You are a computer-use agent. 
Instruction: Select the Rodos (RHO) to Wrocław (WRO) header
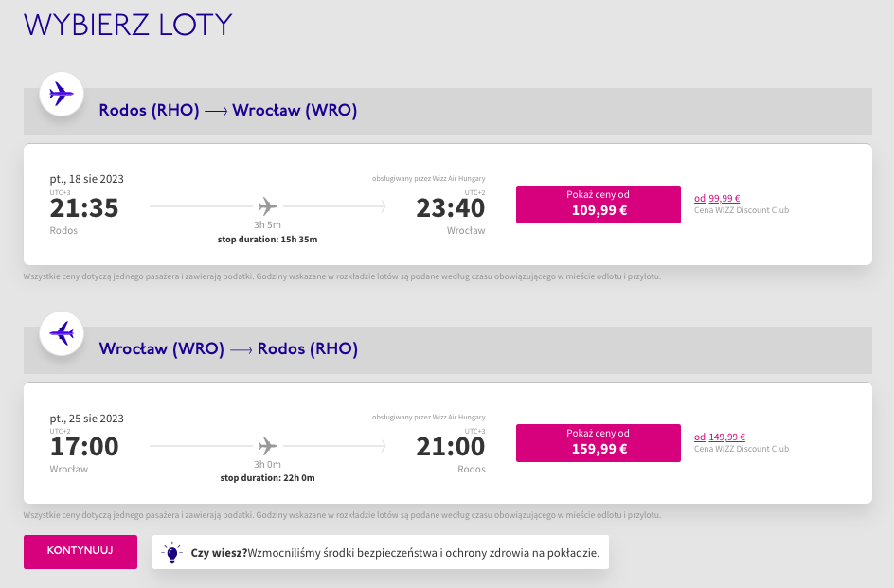228,110
